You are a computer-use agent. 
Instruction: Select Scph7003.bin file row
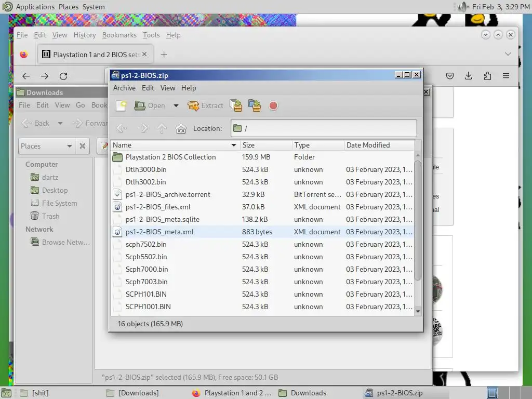(x=262, y=282)
